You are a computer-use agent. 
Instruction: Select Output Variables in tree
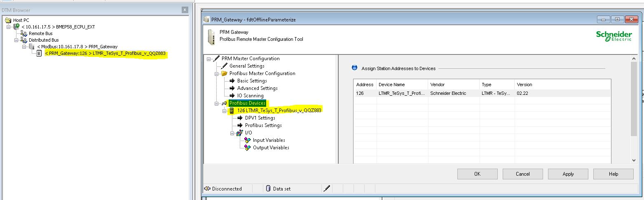click(x=271, y=148)
